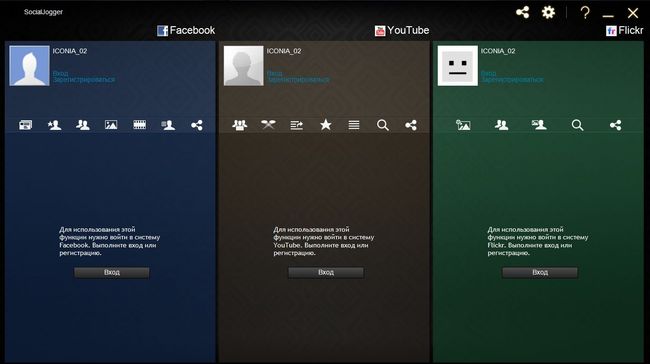Image resolution: width=650 pixels, height=364 pixels.
Task: Click ICONIA_02 name in YouTube panel
Action: [x=284, y=51]
